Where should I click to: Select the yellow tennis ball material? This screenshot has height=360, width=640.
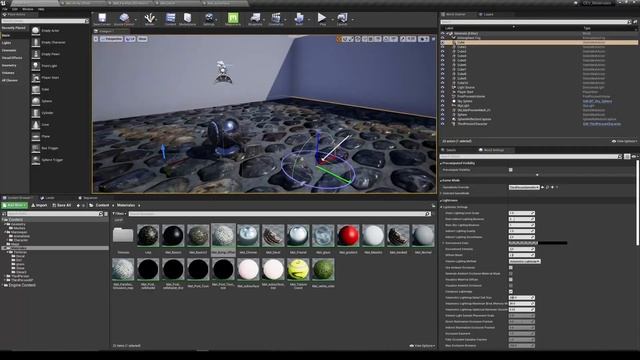point(298,269)
